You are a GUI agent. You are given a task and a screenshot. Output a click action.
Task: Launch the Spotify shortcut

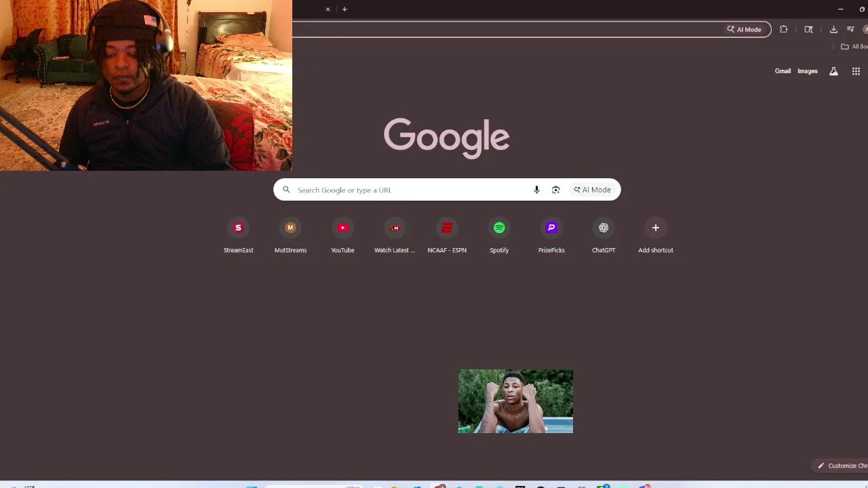[x=499, y=236]
